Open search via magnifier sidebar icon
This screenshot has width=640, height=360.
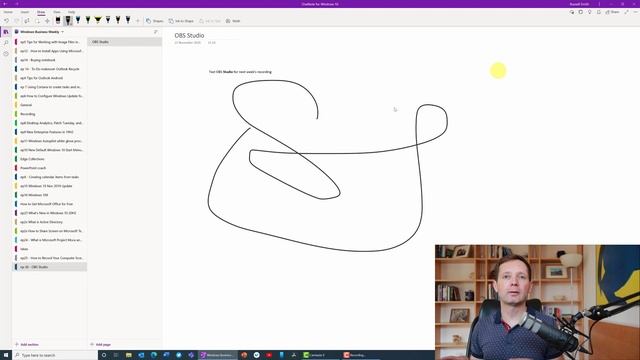coord(6,42)
